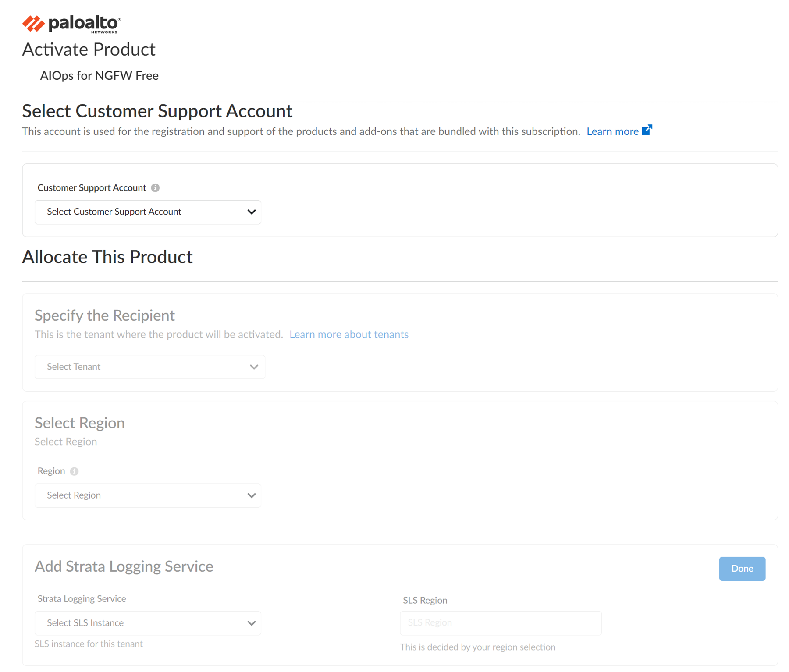The width and height of the screenshot is (789, 672).
Task: Click the Palo Alto Networks logo
Action: [x=71, y=24]
